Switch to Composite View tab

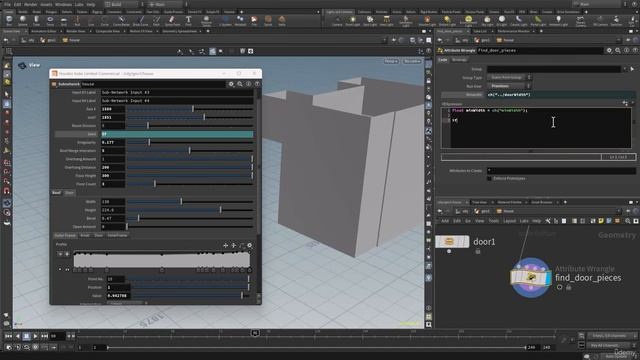[x=107, y=31]
